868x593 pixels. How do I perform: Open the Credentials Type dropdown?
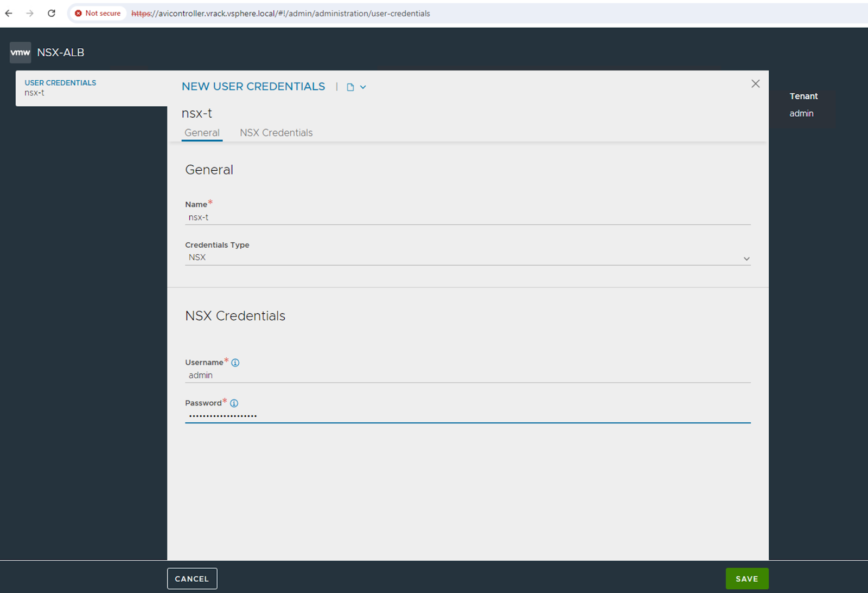point(468,257)
